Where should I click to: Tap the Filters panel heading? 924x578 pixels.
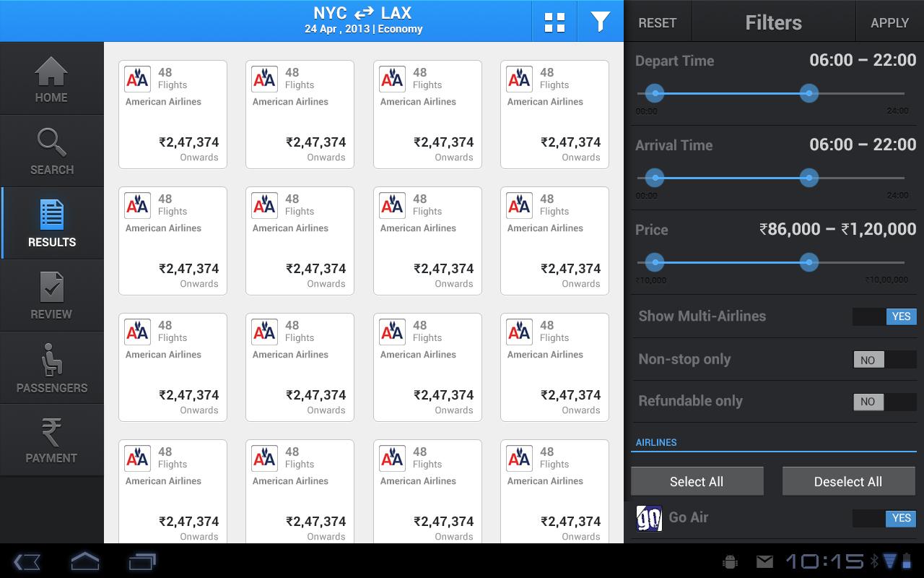pyautogui.click(x=773, y=22)
